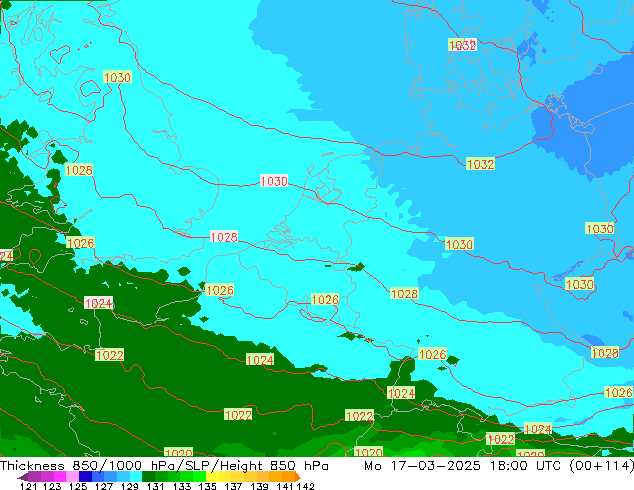Select the 133 legend tick value

tap(182, 486)
